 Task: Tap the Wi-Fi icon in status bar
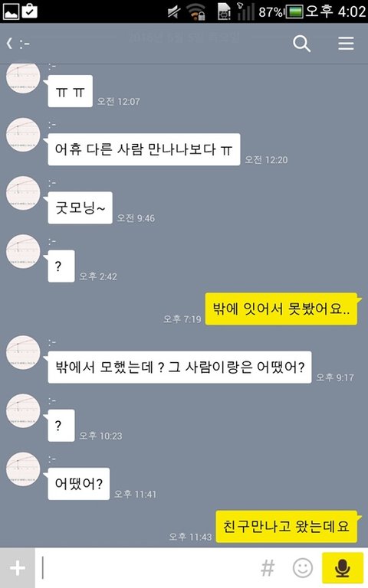[196, 11]
